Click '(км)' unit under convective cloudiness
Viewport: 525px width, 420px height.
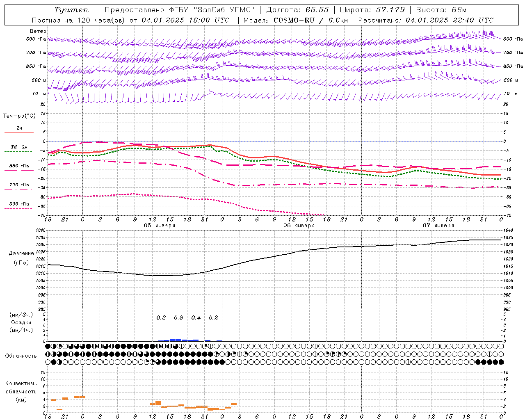(21, 399)
